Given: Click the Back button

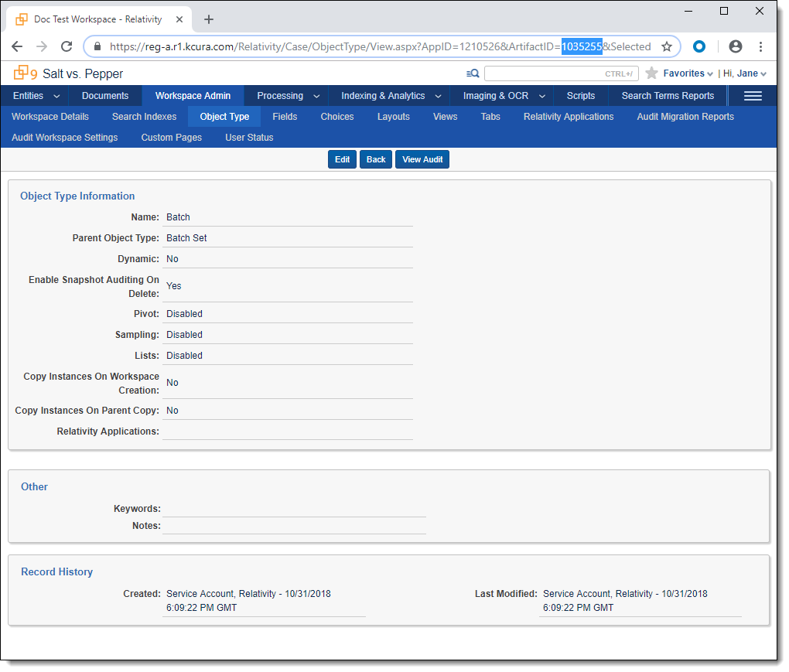Looking at the screenshot, I should [x=376, y=159].
